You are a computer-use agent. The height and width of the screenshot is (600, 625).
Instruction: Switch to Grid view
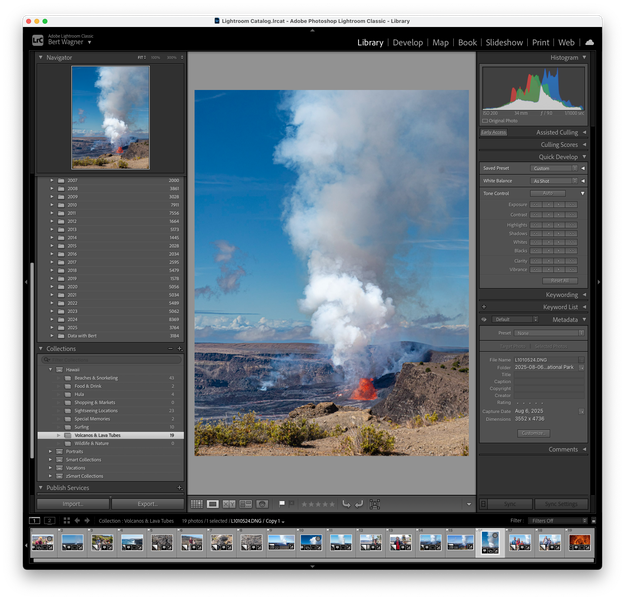click(x=197, y=504)
